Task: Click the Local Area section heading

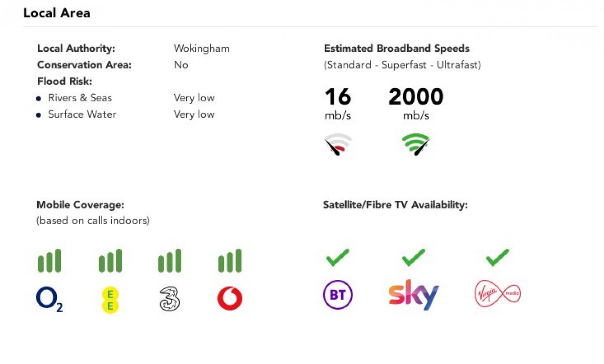Action: pos(57,13)
